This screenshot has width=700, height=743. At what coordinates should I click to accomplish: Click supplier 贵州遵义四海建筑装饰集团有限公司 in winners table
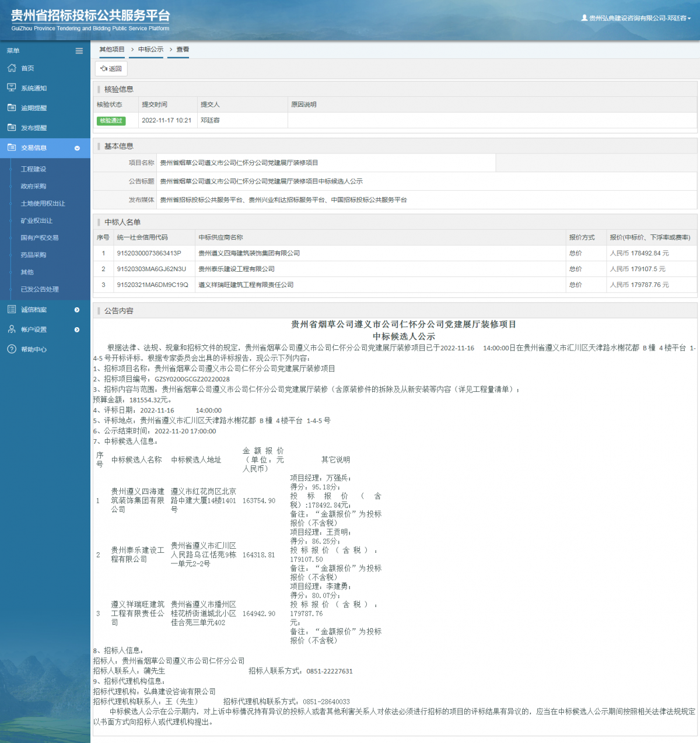[x=249, y=253]
